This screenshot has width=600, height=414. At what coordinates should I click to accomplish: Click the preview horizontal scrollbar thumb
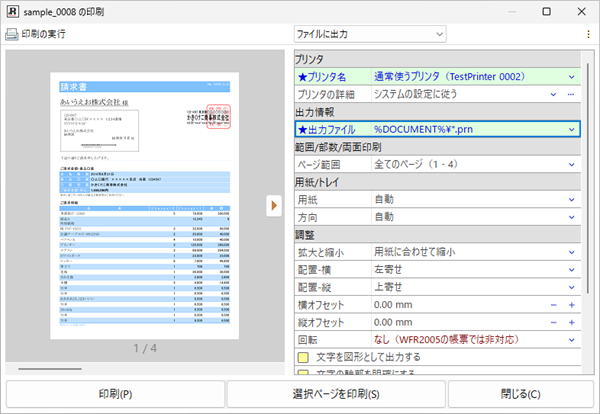(50, 369)
